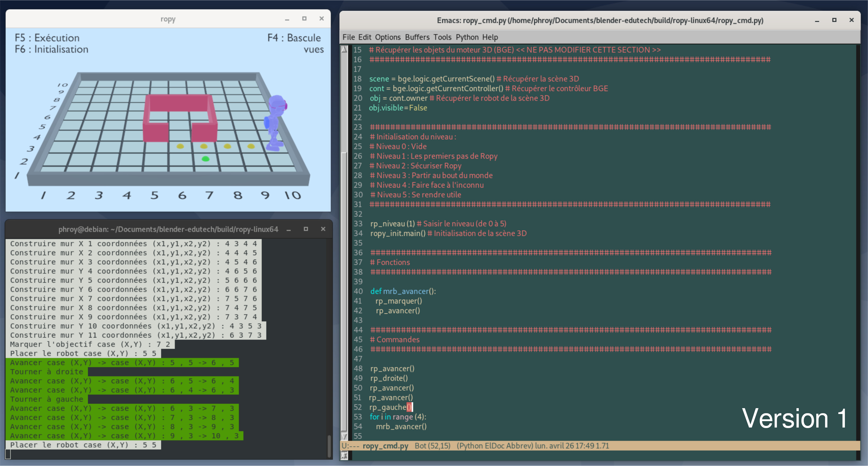868x466 pixels.
Task: Maximize the ropy window
Action: click(304, 19)
